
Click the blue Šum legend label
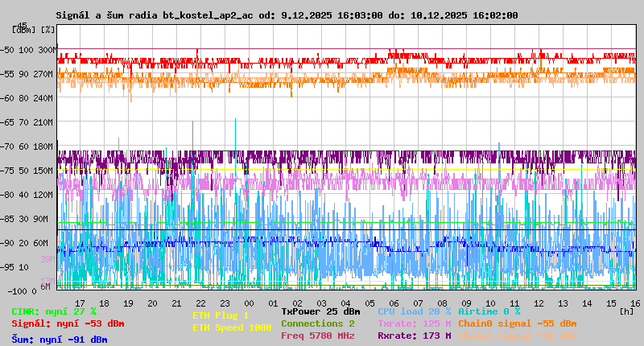click(x=60, y=340)
